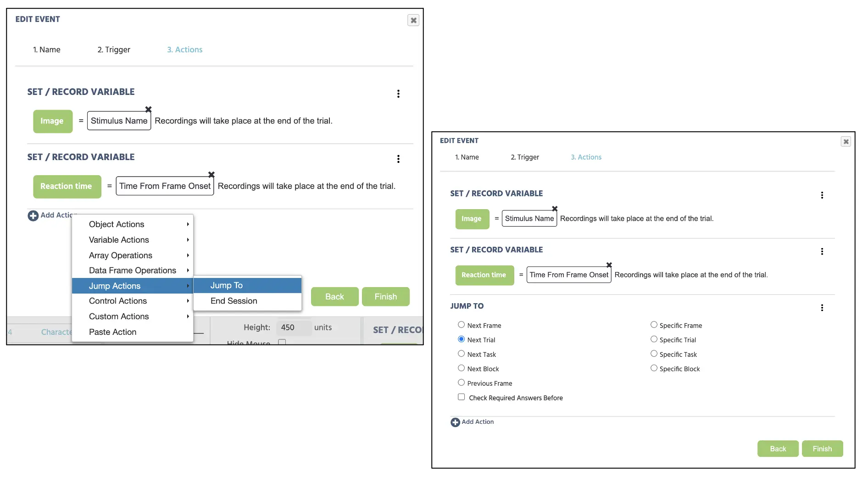Screen dimensions: 868x477
Task: Click Finish button in right dialog
Action: pos(823,449)
